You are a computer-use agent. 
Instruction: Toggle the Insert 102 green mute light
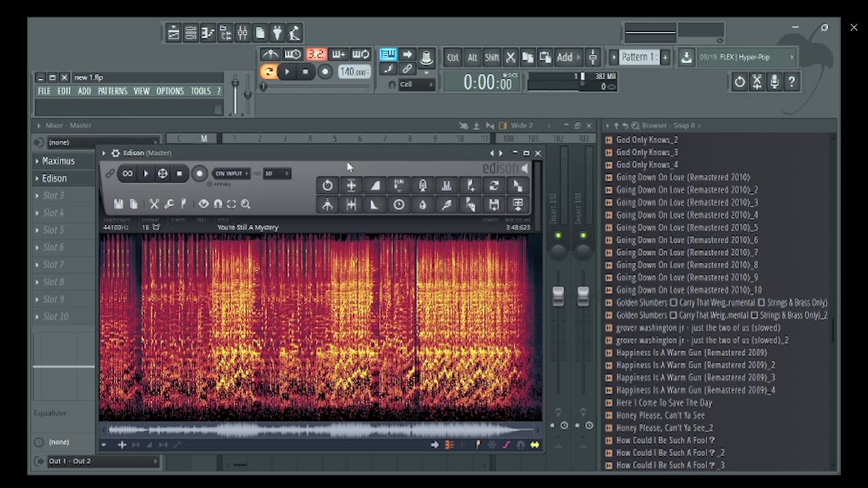558,235
